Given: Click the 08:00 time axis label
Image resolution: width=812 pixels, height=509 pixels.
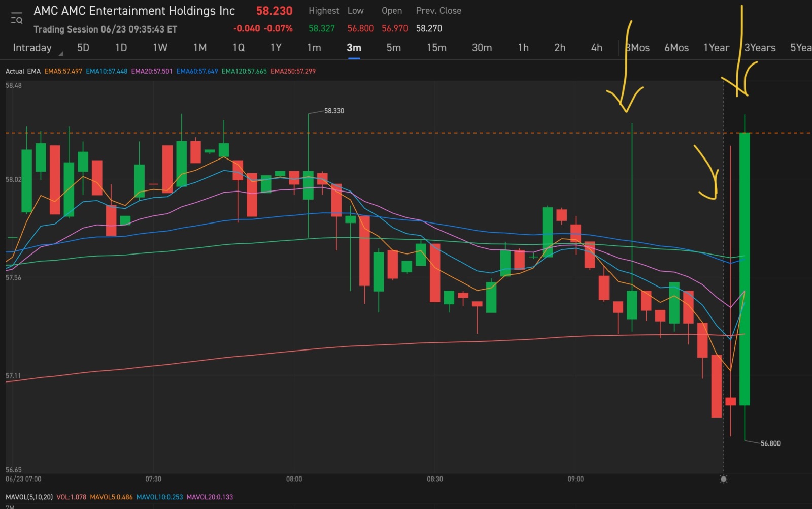Looking at the screenshot, I should pyautogui.click(x=294, y=479).
